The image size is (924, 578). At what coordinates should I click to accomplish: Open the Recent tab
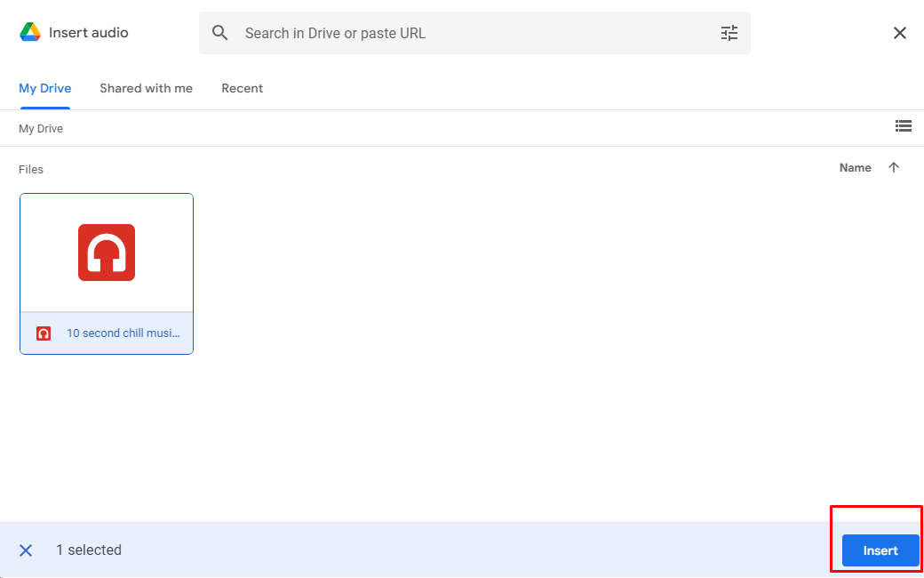point(243,88)
